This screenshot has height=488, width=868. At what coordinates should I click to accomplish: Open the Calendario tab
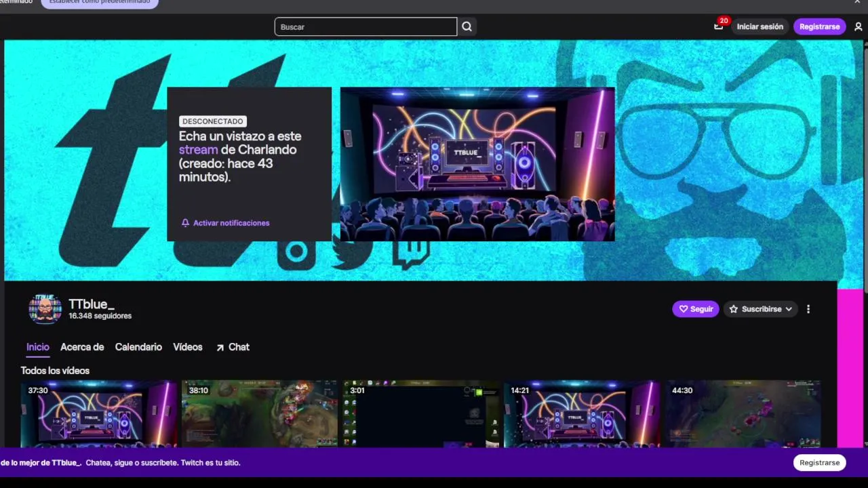click(x=138, y=347)
